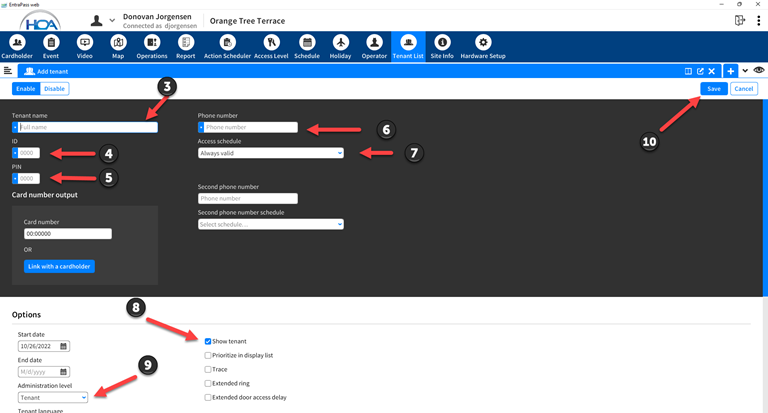
Task: Click the Tenant name input field
Action: click(x=88, y=127)
